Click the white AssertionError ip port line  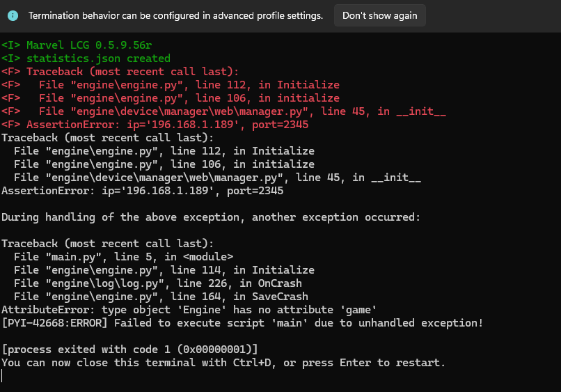(x=142, y=191)
